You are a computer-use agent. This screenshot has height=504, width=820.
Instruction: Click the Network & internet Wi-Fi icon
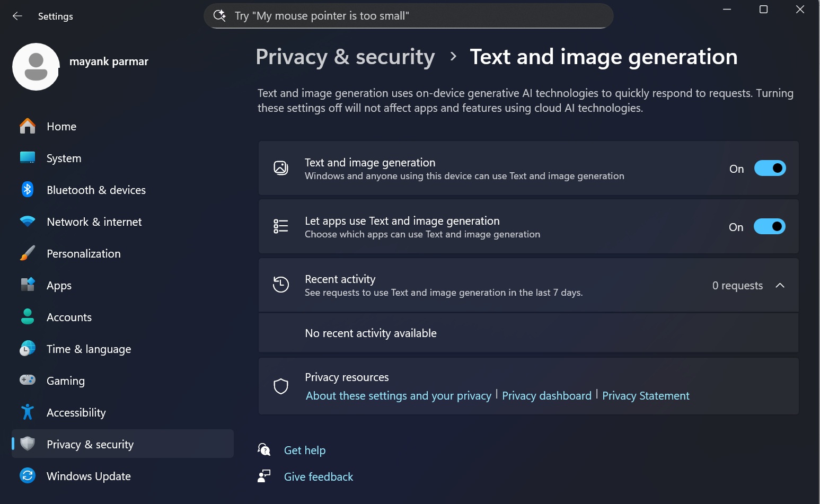click(x=28, y=222)
